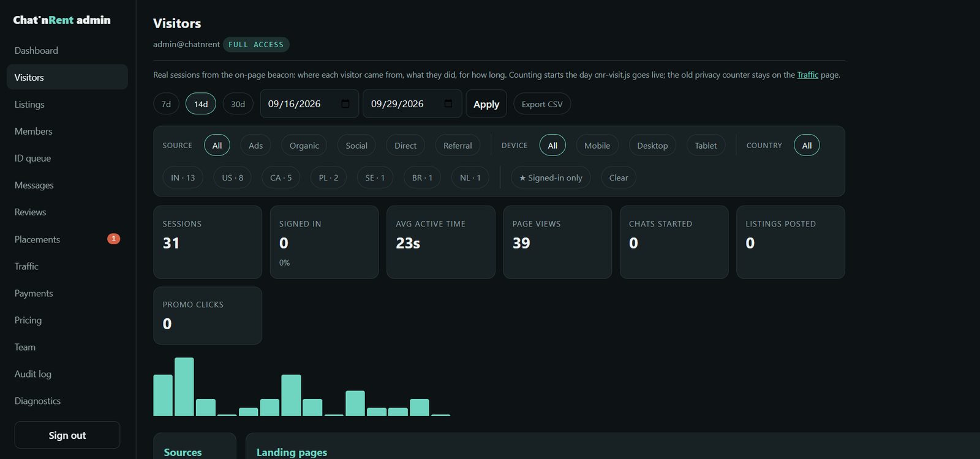Screen dimensions: 980x459
Task: Filter source by Direct
Action: 405,145
